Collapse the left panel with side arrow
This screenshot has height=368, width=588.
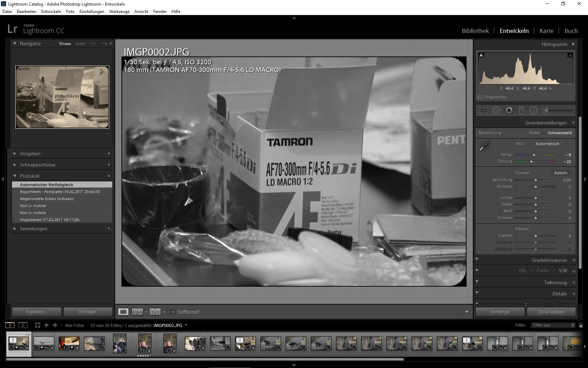[3, 179]
